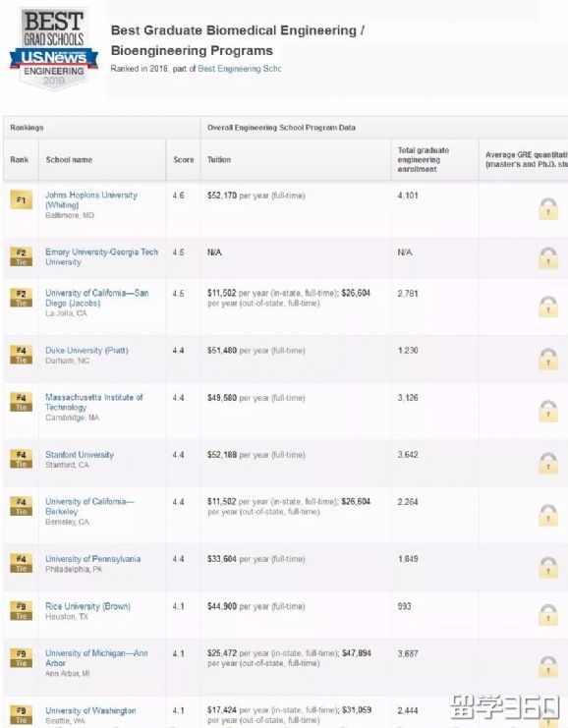Viewport: 568px width, 728px height.
Task: Open University of California—San Diego (Jacobs) link
Action: coord(96,298)
